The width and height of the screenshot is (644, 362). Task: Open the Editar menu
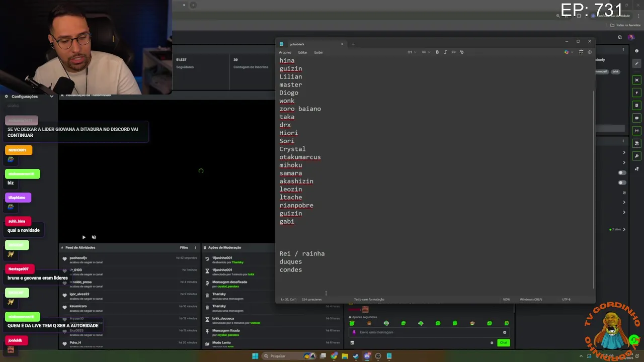click(x=302, y=52)
